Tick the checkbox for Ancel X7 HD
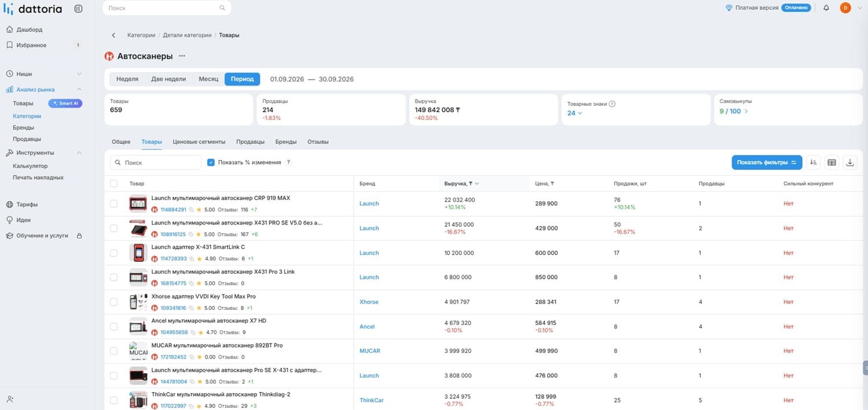This screenshot has width=868, height=410. click(113, 327)
